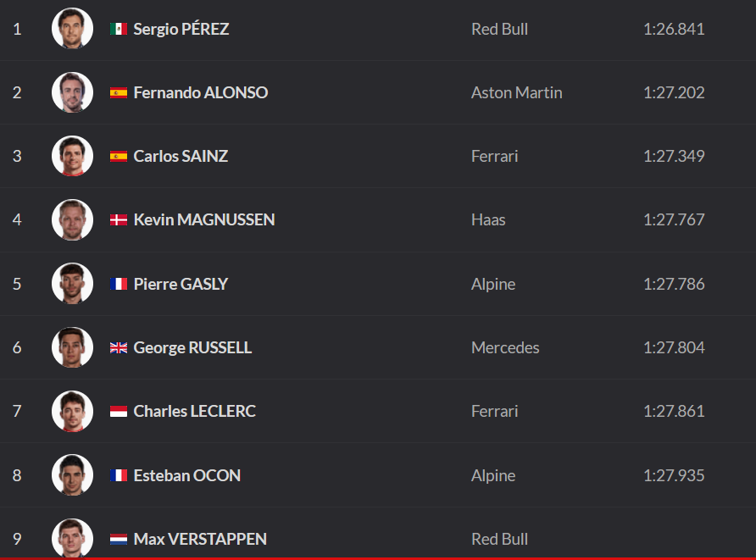756x560 pixels.
Task: Click the Spanish flag next to Alonso
Action: (x=119, y=93)
